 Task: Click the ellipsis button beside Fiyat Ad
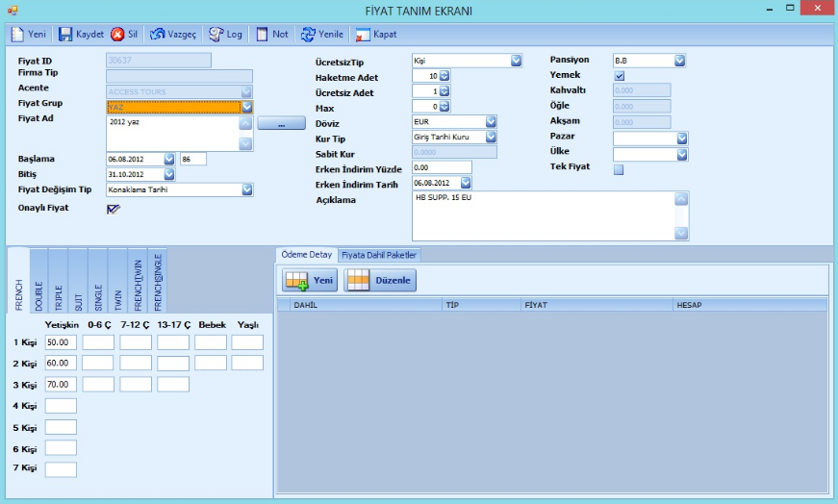[x=282, y=123]
